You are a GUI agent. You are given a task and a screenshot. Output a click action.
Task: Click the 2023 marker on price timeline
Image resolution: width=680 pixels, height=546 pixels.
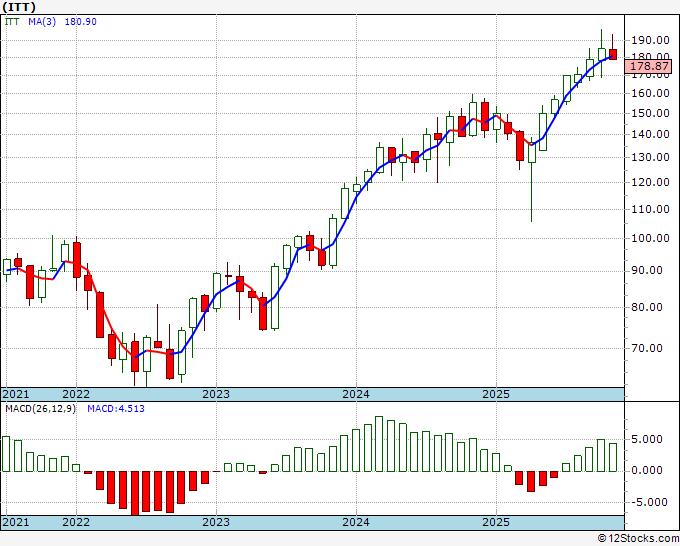click(x=216, y=394)
